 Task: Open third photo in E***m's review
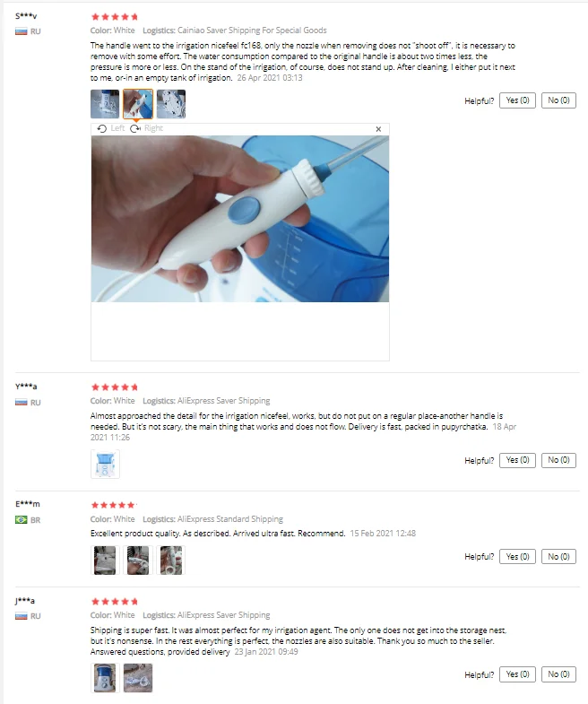point(171,560)
